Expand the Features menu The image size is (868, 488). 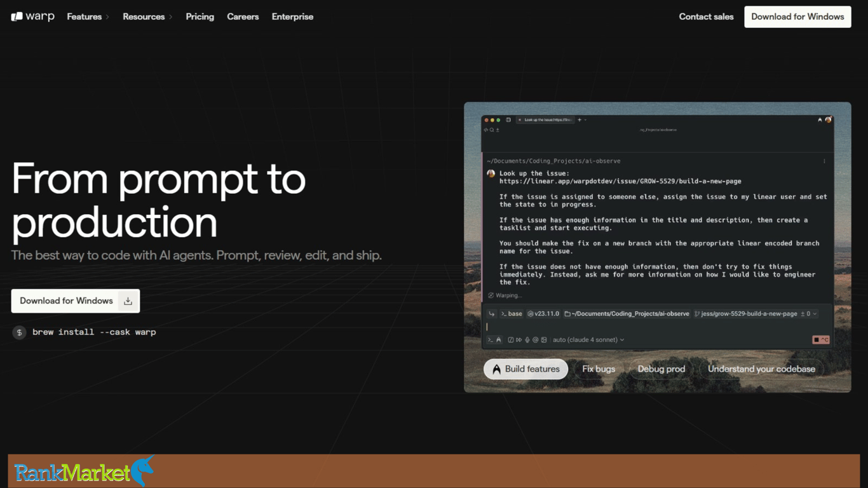coord(88,17)
